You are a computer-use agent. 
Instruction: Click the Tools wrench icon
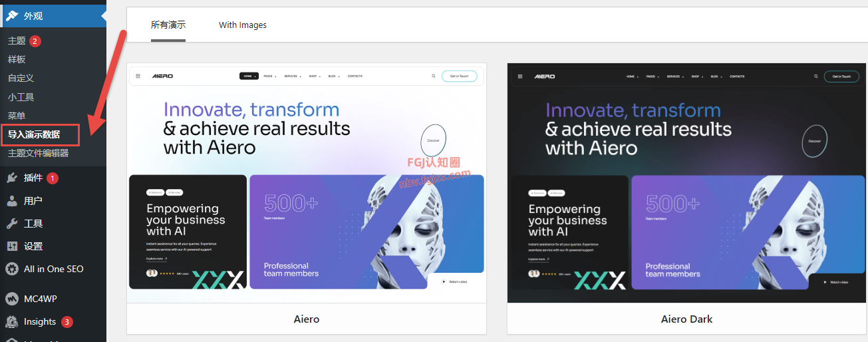(12, 223)
